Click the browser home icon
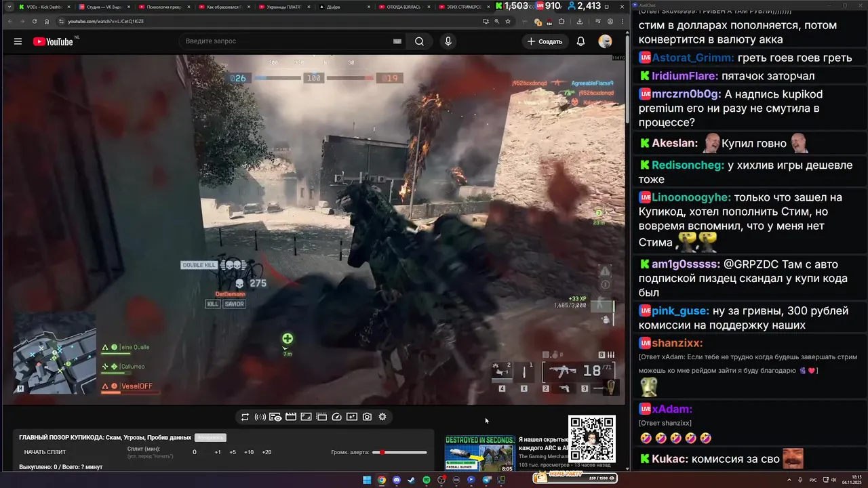The image size is (868, 488). (46, 21)
